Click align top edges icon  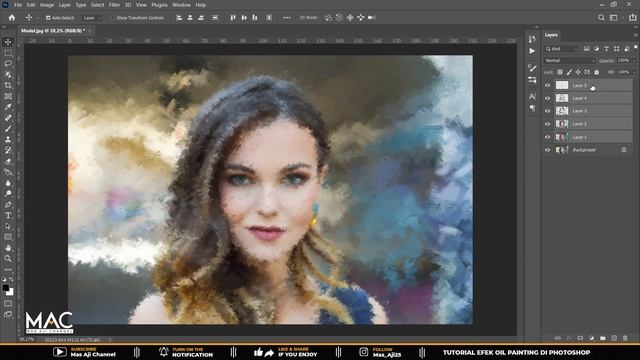pyautogui.click(x=233, y=18)
